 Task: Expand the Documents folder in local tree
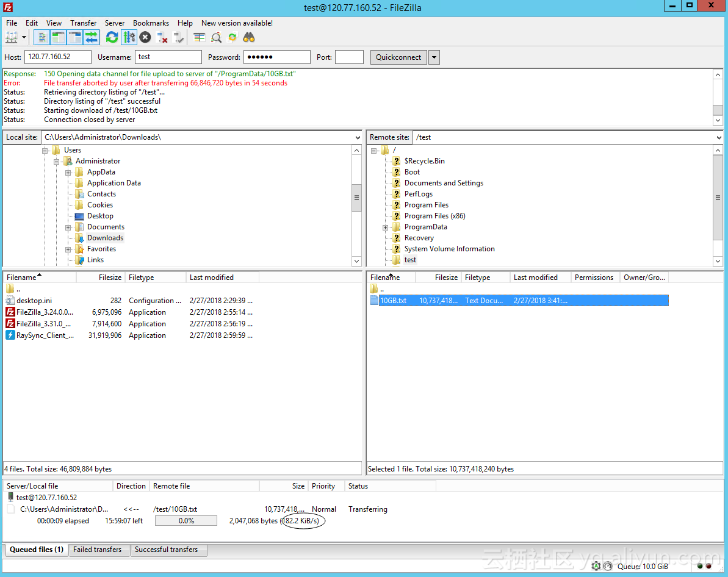pyautogui.click(x=68, y=228)
